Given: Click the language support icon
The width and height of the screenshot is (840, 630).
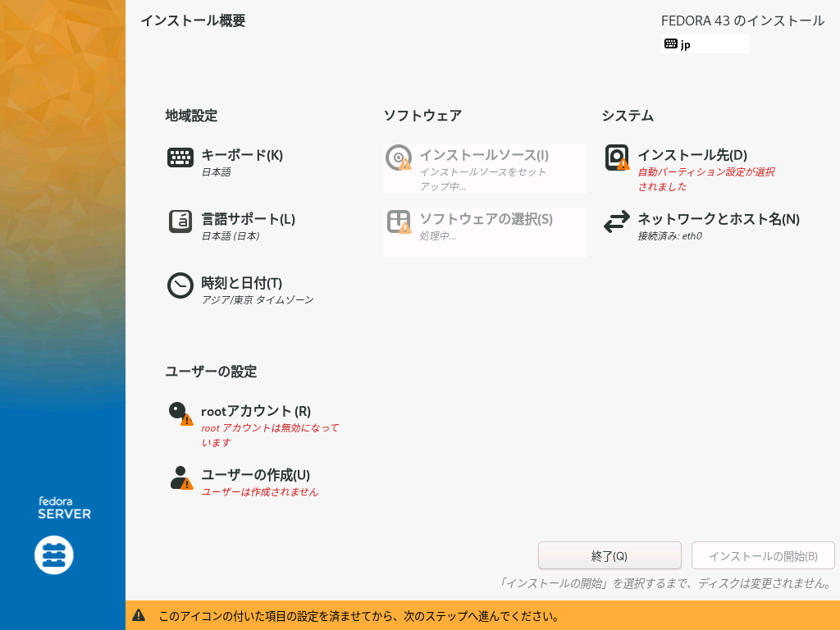Looking at the screenshot, I should pos(180,221).
